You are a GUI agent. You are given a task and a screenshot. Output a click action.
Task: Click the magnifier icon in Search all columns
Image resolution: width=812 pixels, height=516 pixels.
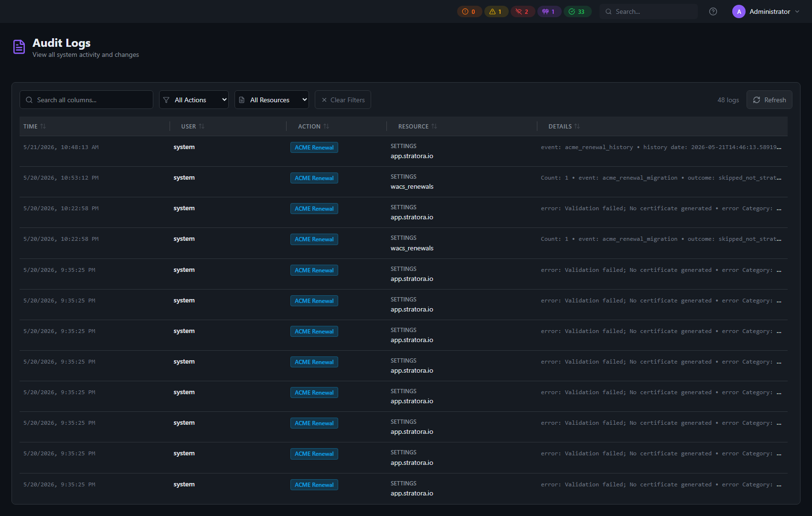point(29,100)
